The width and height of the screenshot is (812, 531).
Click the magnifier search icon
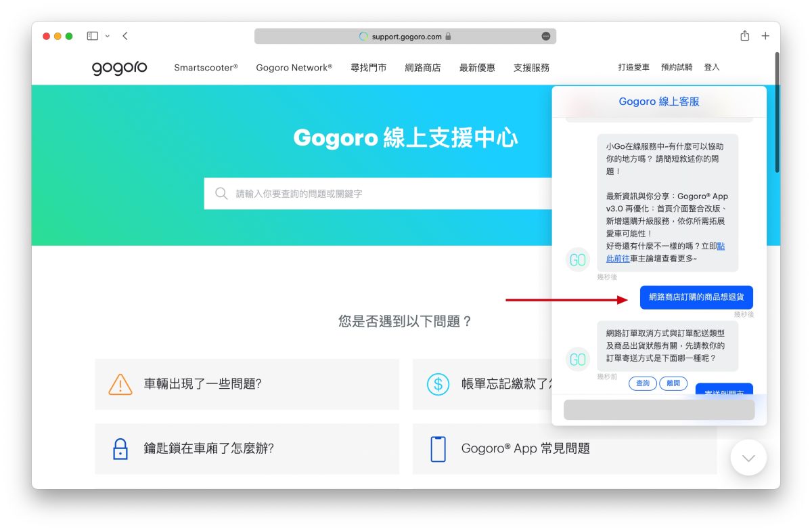(x=221, y=194)
